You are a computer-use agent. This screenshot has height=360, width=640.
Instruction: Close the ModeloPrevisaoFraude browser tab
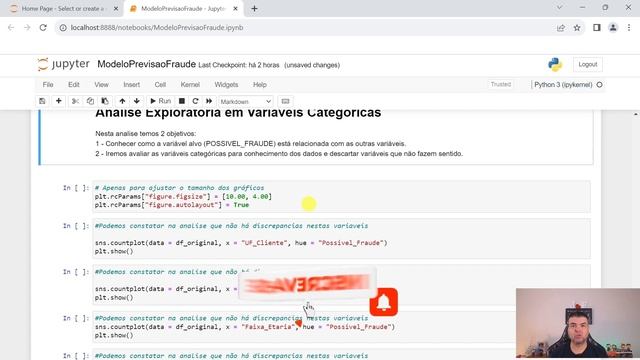(236, 9)
